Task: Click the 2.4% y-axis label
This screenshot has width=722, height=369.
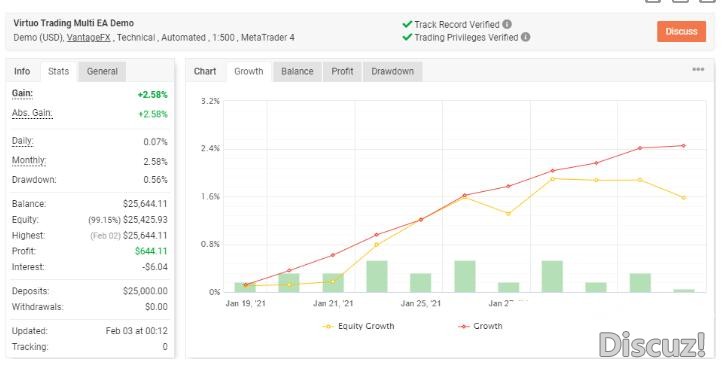Action: tap(210, 149)
